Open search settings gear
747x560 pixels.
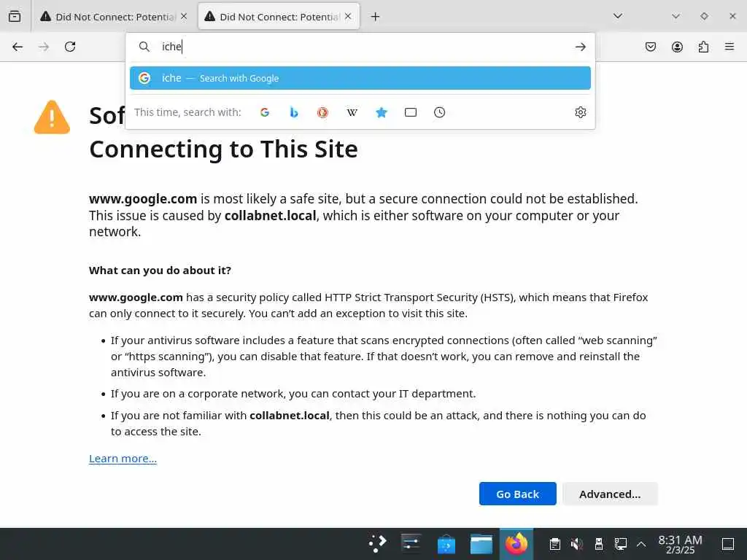click(x=580, y=112)
